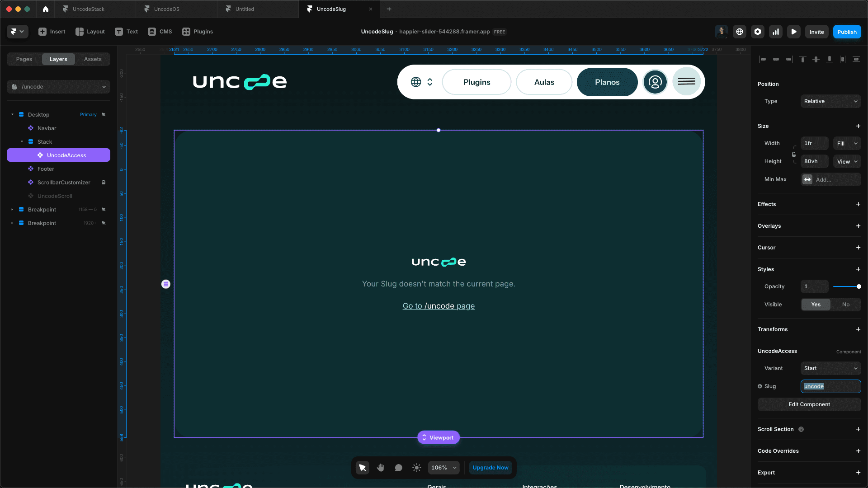Open the Height View unit dropdown
This screenshot has width=868, height=488.
click(x=847, y=161)
